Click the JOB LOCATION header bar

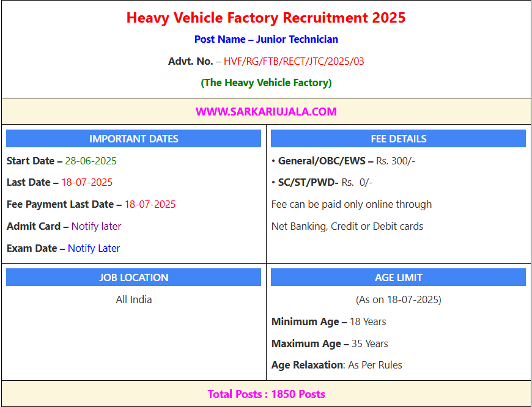pos(133,277)
